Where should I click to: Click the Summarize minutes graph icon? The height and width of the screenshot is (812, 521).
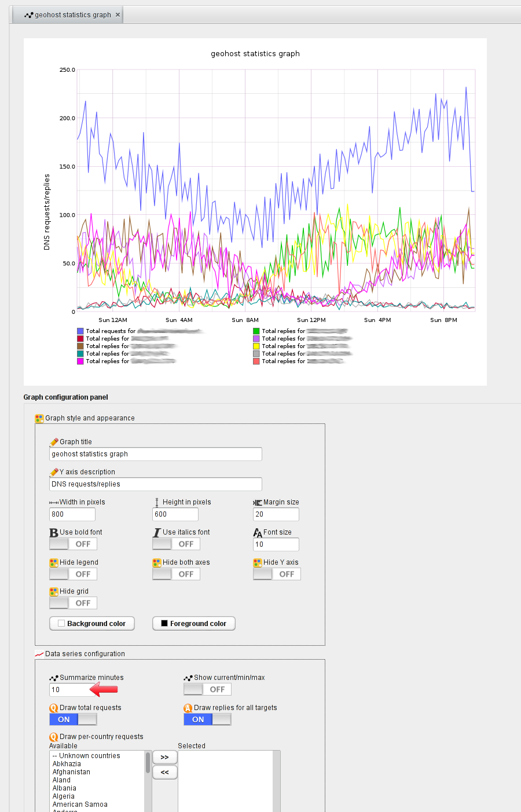pos(54,678)
